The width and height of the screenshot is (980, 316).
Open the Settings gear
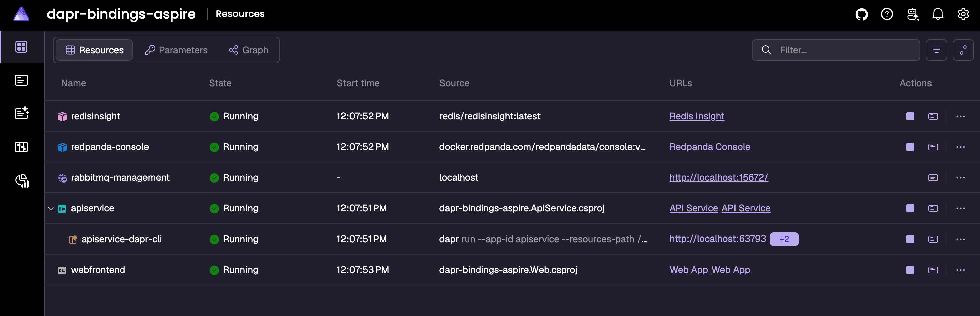[963, 14]
